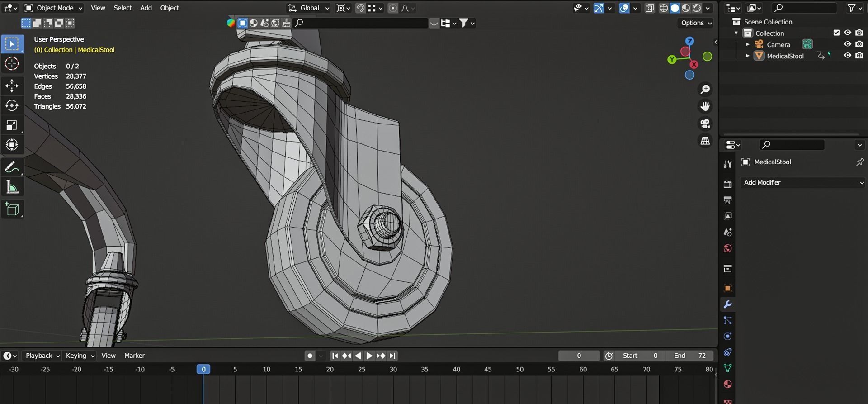Click the End frame field
The width and height of the screenshot is (868, 404).
690,356
